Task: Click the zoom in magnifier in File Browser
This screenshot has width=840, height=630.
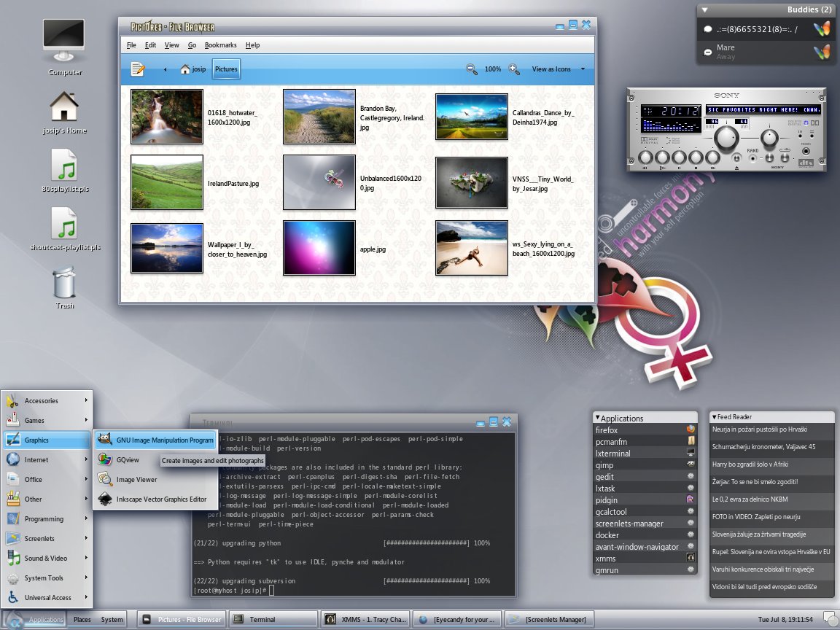Action: tap(514, 69)
